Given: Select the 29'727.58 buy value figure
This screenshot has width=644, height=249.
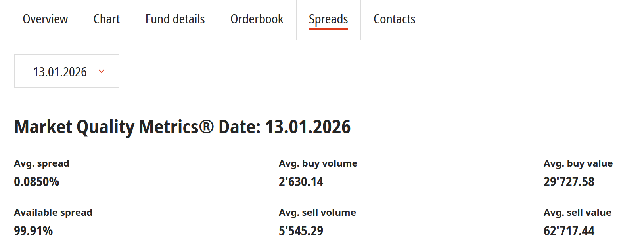Looking at the screenshot, I should click(x=569, y=182).
